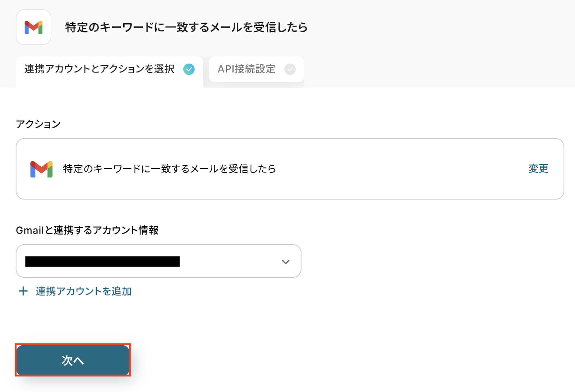This screenshot has width=575, height=392.
Task: Click the page title 特定のキーワードに一致するメールを受信したら in header
Action: coord(186,27)
